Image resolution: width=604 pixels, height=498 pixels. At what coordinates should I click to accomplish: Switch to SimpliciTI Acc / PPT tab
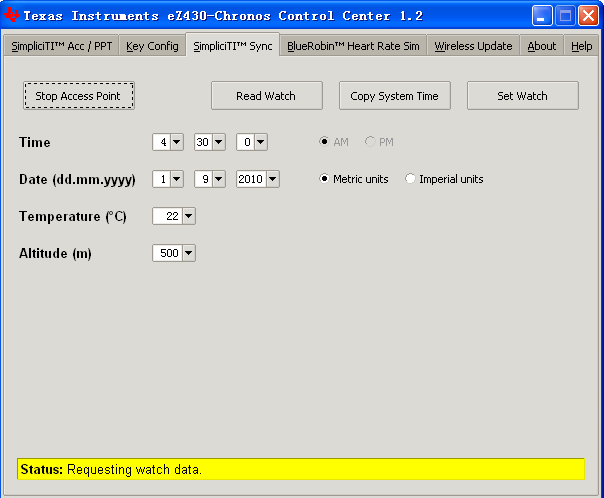pyautogui.click(x=62, y=46)
